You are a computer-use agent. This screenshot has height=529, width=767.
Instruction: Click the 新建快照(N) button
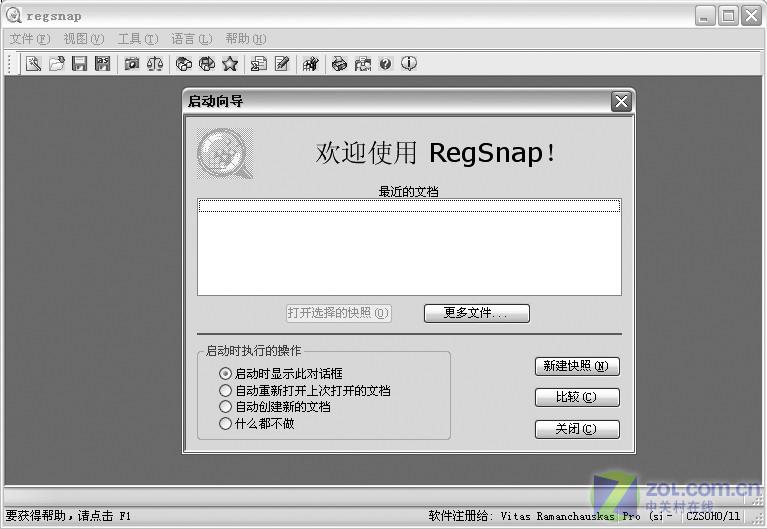click(577, 366)
